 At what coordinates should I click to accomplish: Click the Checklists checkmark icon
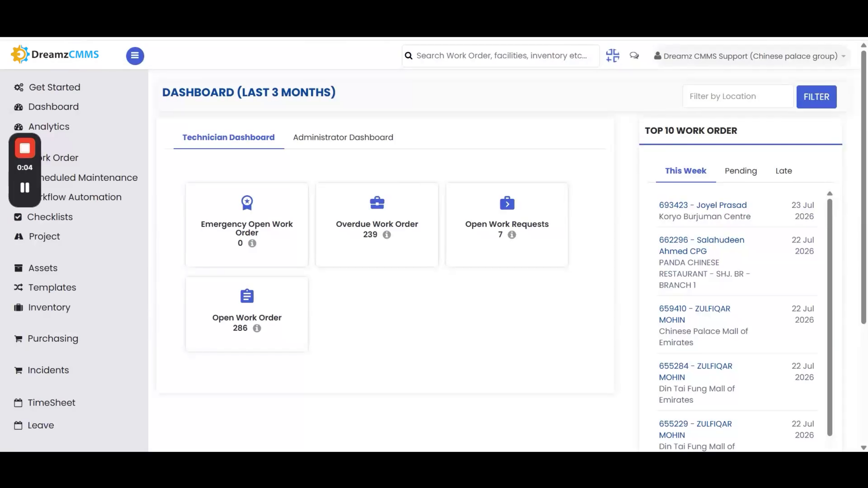tap(18, 217)
